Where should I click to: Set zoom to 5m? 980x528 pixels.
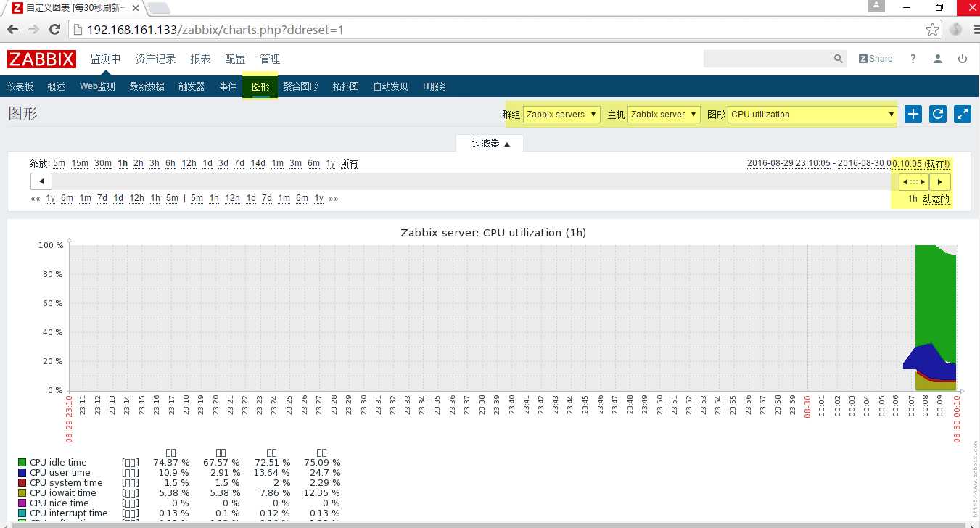pyautogui.click(x=59, y=163)
